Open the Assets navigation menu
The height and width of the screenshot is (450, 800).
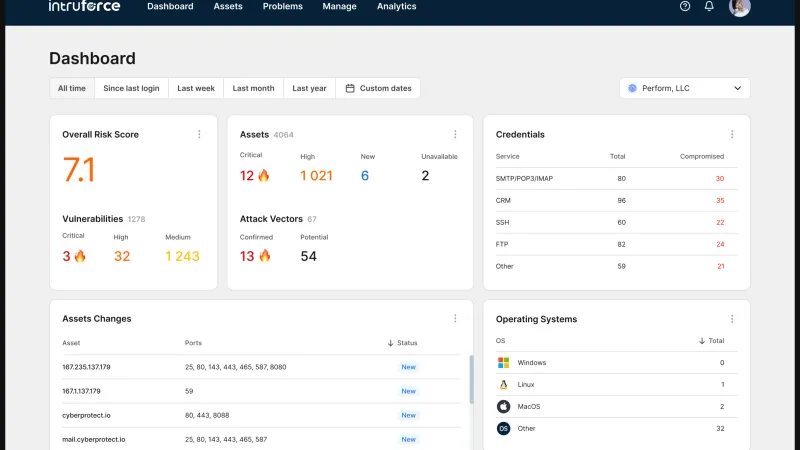tap(228, 6)
